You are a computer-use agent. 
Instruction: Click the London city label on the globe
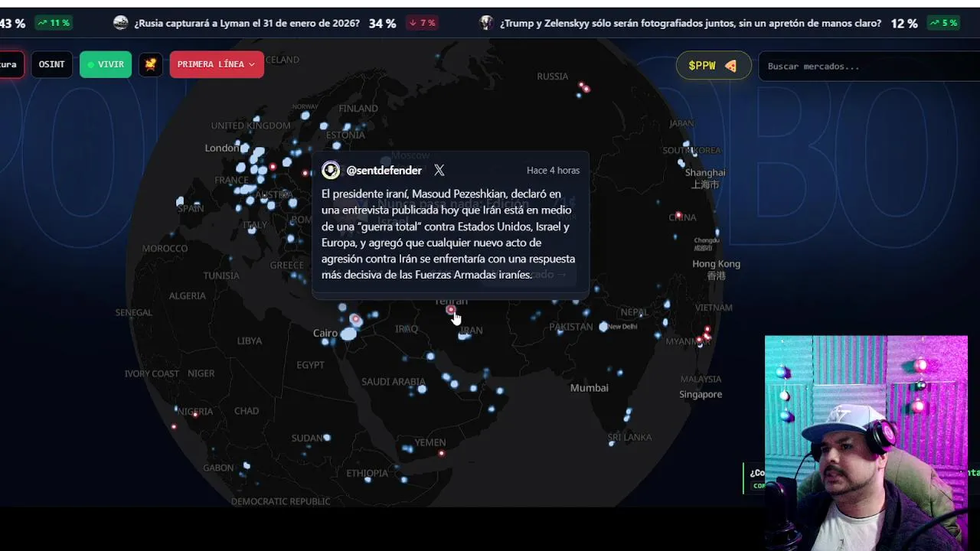coord(222,148)
